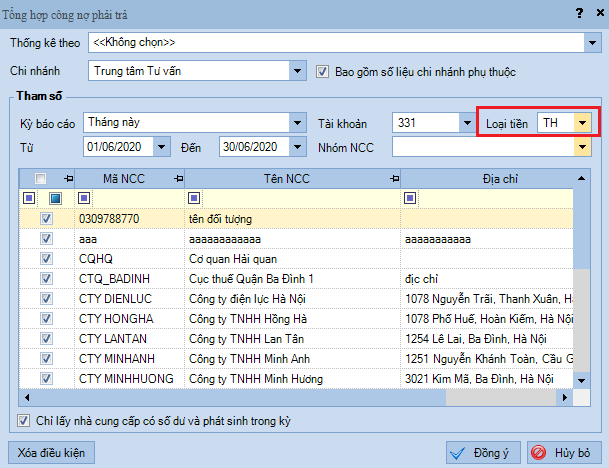Screen dimensions: 609x468
Task: Click filter icon under Tên NCC column
Action: 193,198
